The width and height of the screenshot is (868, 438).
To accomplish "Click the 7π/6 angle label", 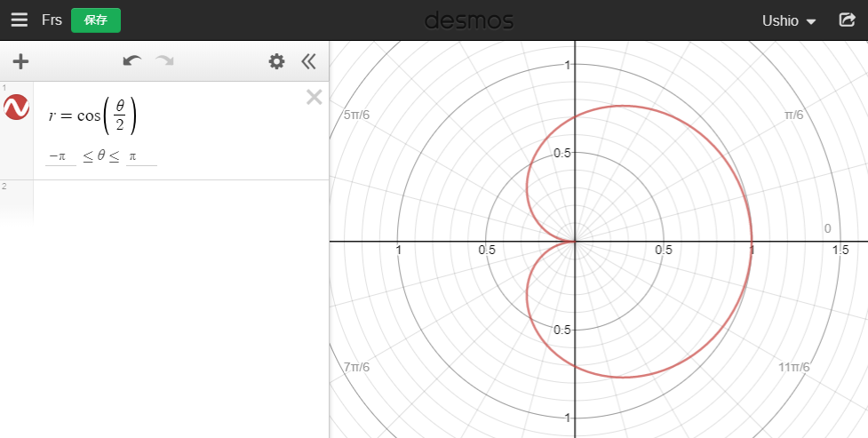I will pyautogui.click(x=356, y=367).
